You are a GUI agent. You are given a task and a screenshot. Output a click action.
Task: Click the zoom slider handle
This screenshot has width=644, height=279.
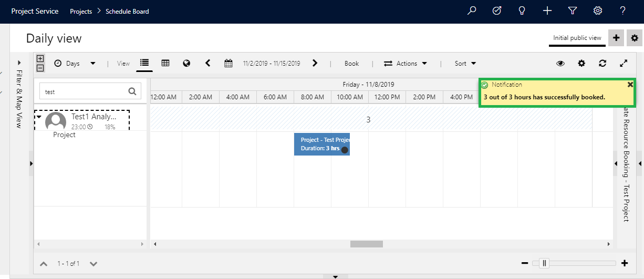pos(545,263)
